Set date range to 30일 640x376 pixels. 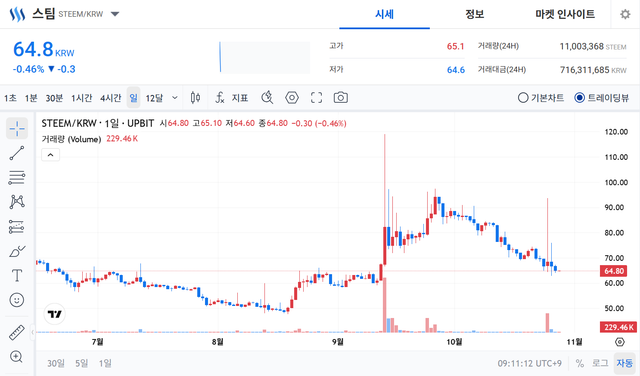point(56,363)
